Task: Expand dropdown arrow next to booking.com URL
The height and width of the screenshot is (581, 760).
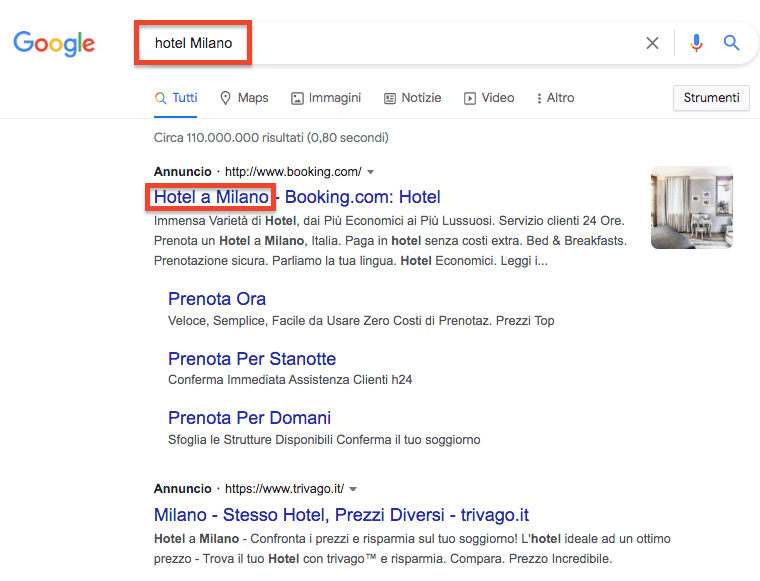Action: click(371, 172)
